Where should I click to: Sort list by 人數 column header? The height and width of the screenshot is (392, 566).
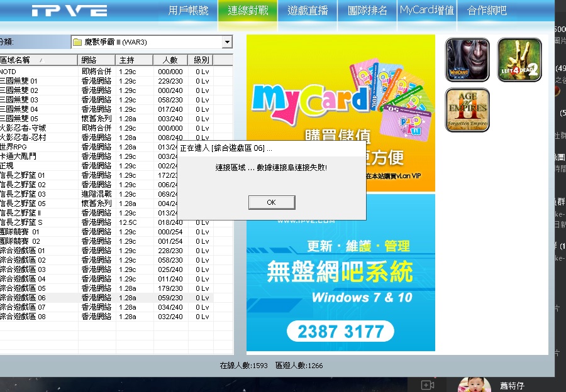coord(170,60)
